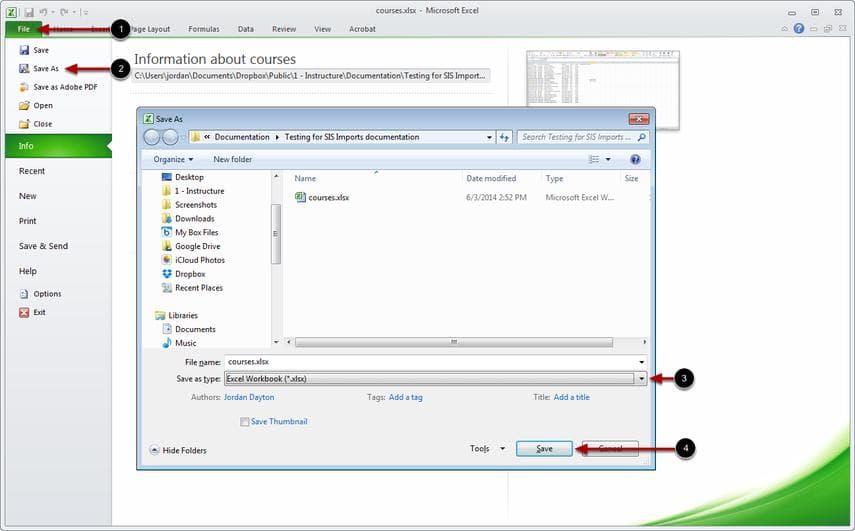Click the Save item in backstage menu

(x=34, y=50)
